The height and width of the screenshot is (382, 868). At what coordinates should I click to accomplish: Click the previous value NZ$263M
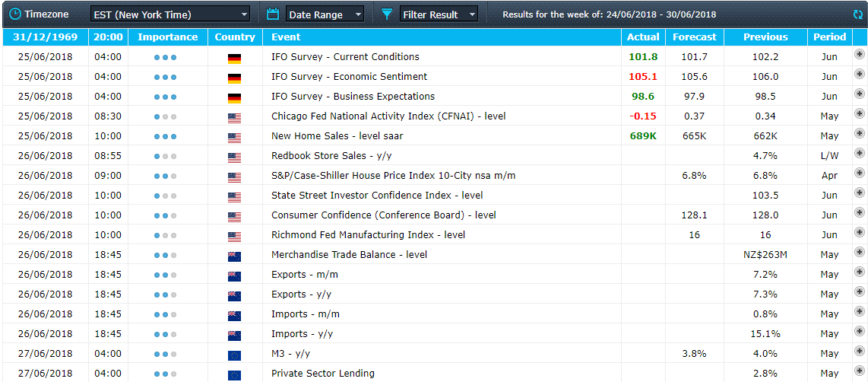765,254
